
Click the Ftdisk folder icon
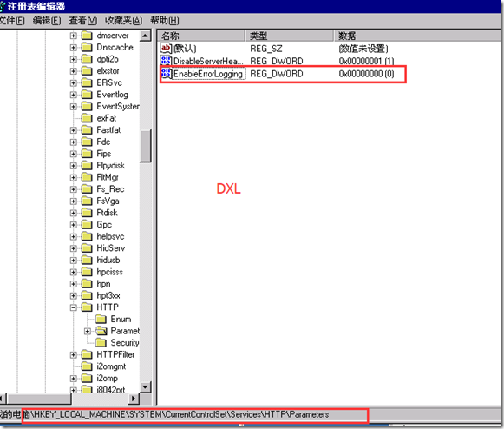[87, 213]
